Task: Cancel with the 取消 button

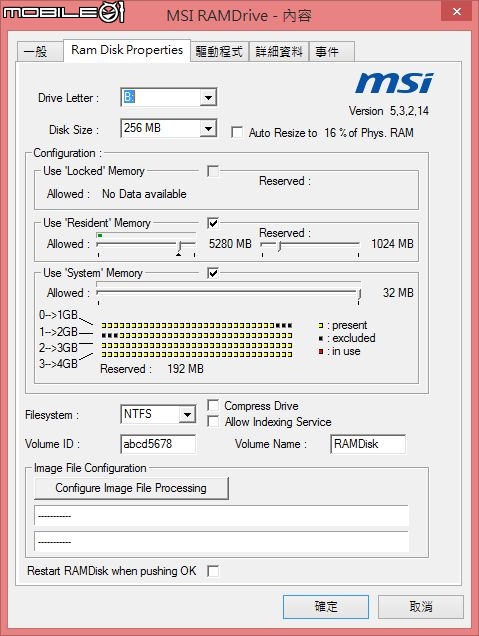Action: pos(421,607)
